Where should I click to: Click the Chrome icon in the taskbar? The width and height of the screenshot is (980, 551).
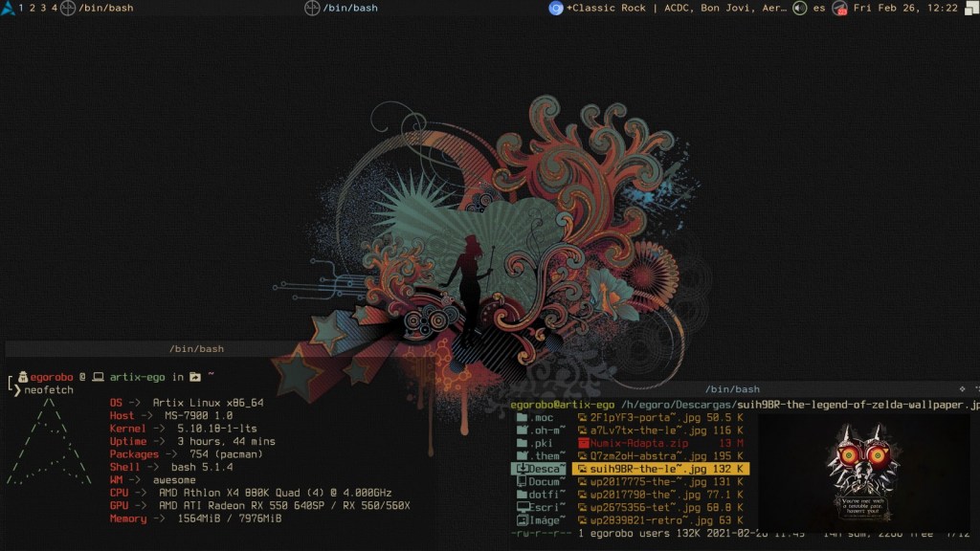[555, 8]
